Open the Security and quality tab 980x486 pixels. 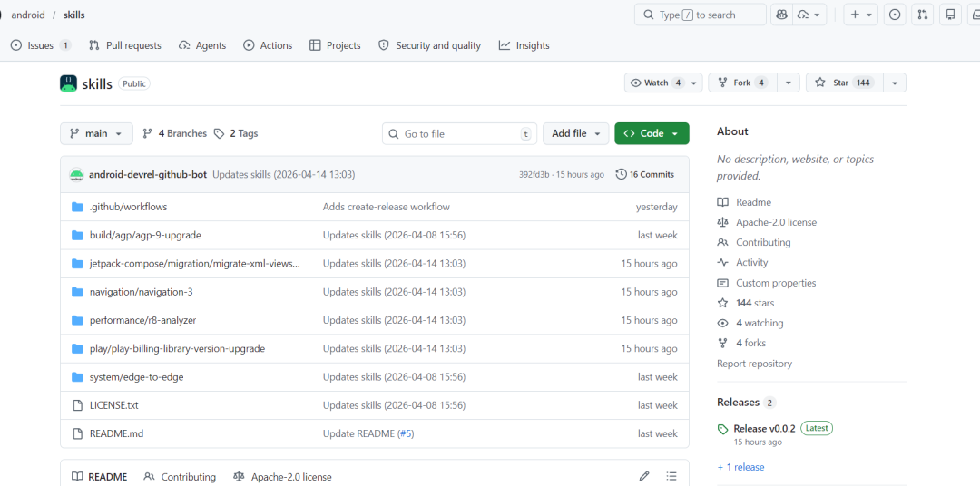point(430,45)
